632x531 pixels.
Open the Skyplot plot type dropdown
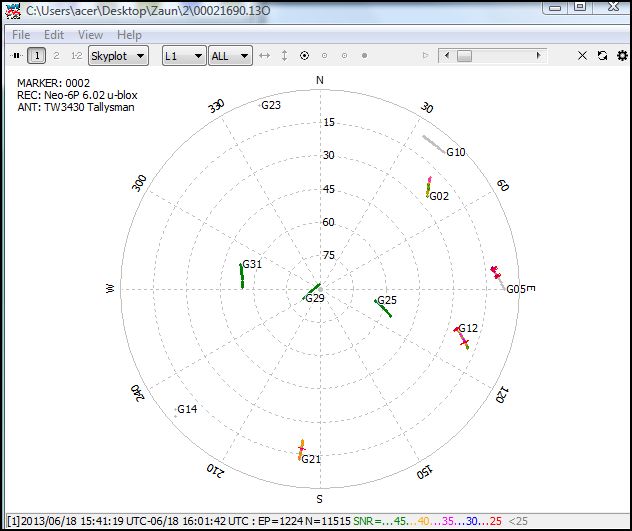coord(118,56)
